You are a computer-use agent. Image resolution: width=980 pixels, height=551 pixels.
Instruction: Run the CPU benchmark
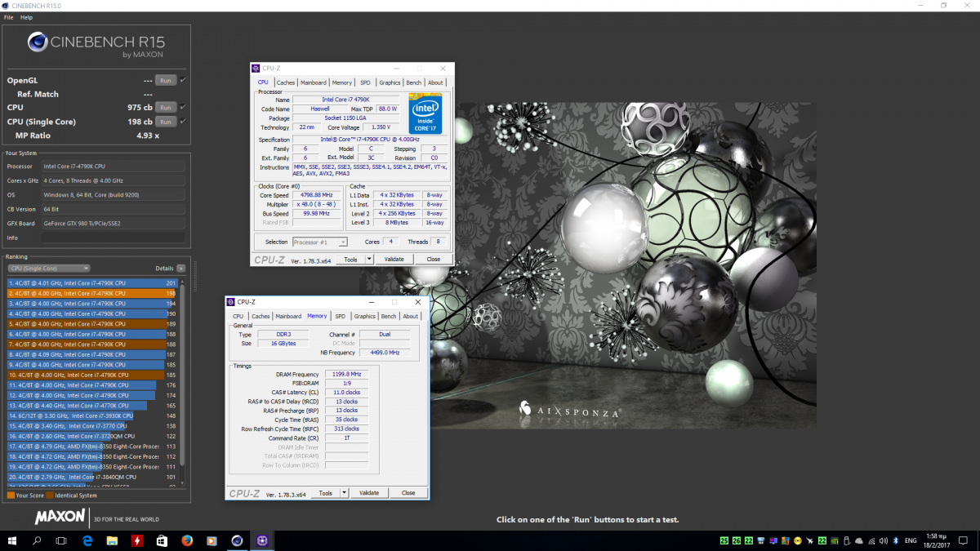point(166,107)
